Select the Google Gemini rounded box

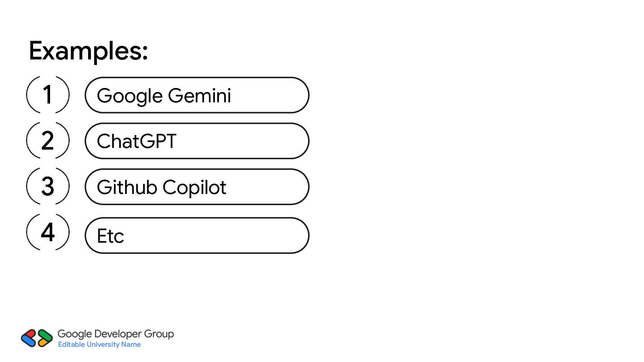[197, 95]
